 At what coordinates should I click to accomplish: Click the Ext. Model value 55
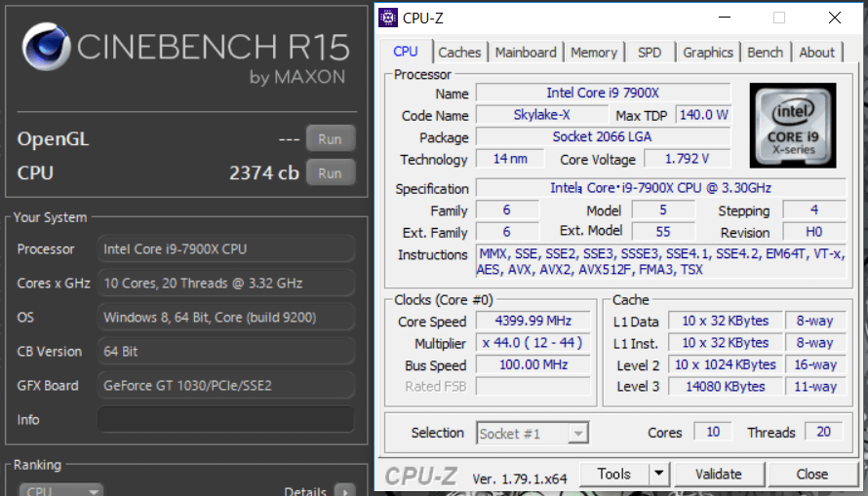(x=662, y=232)
